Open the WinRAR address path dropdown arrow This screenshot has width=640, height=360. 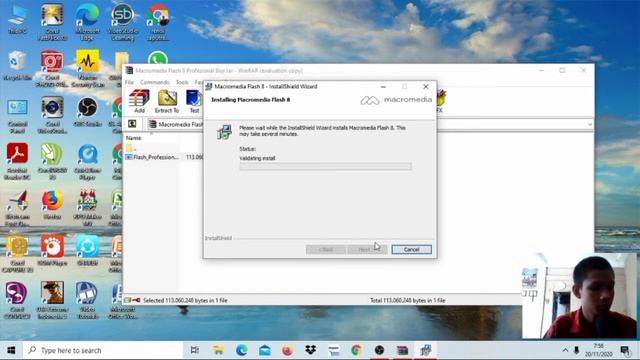pos(590,124)
